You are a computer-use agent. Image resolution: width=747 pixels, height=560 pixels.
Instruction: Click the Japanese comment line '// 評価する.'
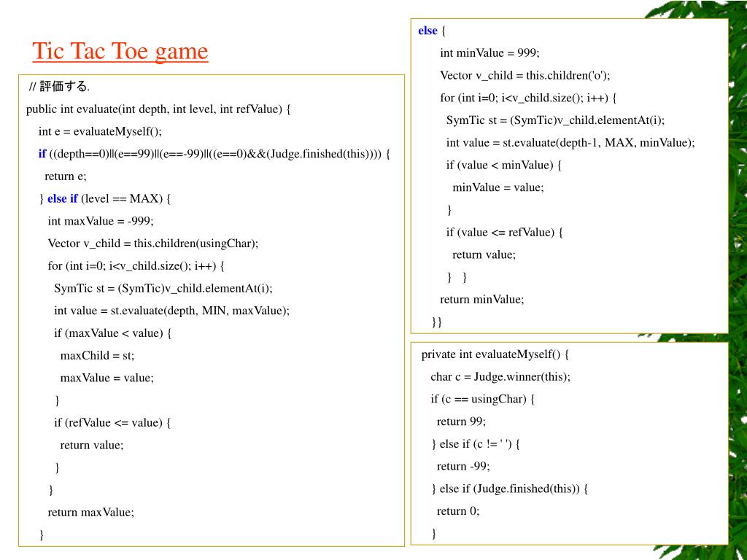(x=60, y=87)
